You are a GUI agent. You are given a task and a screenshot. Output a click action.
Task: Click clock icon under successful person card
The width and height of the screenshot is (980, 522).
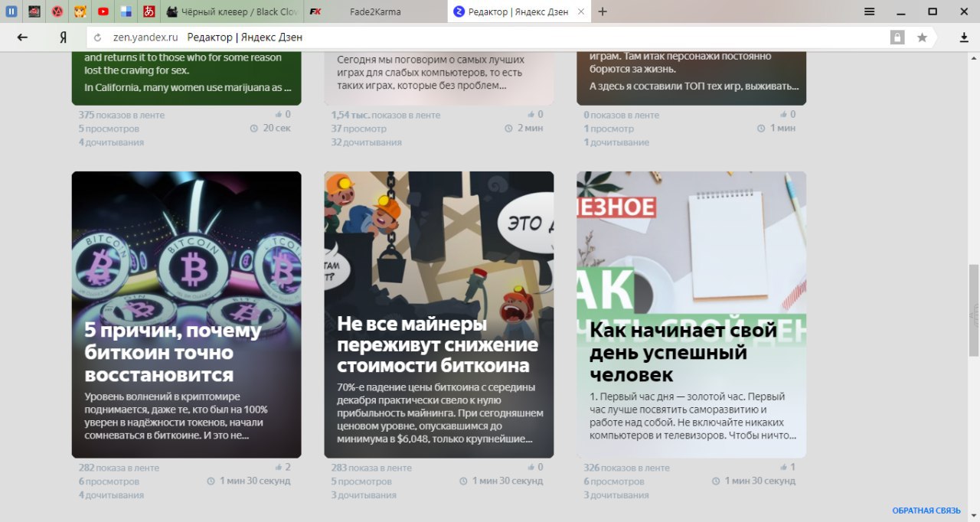click(716, 481)
